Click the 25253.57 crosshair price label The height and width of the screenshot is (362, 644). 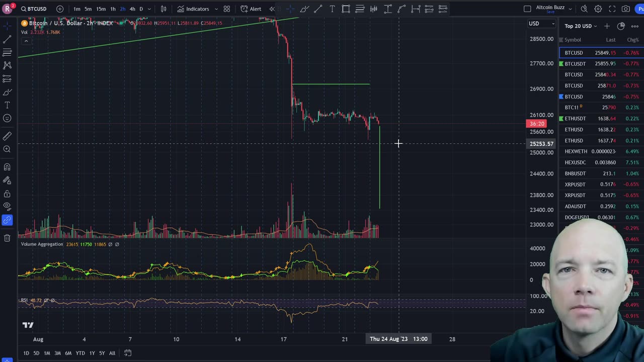[541, 144]
